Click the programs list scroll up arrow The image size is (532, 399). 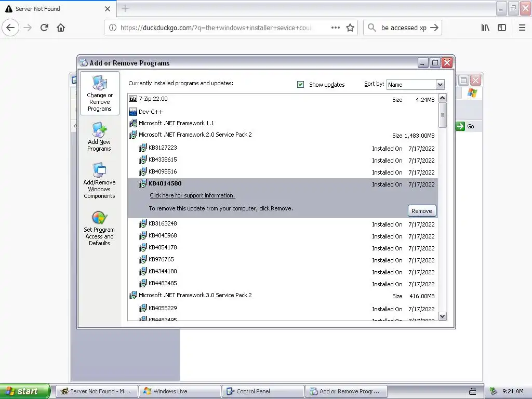[x=443, y=98]
